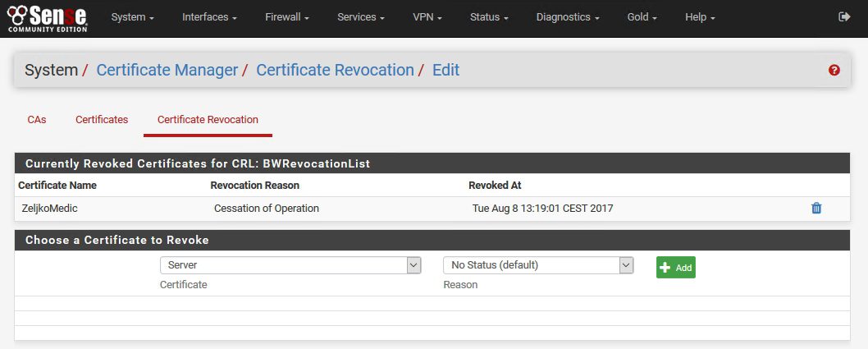Expand the Certificate dropdown showing Server
This screenshot has height=349, width=868.
(290, 265)
